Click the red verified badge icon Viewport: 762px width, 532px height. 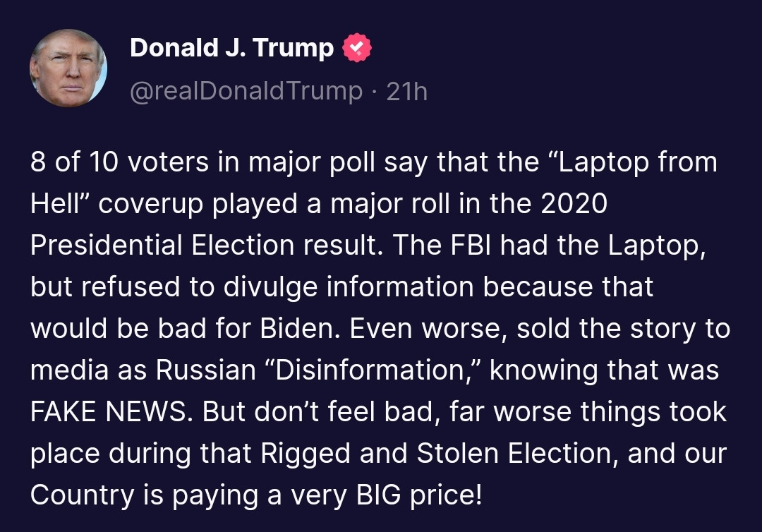point(357,48)
